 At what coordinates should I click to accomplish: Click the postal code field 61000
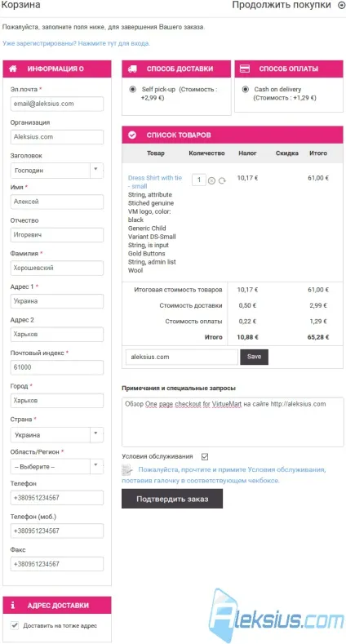(56, 367)
